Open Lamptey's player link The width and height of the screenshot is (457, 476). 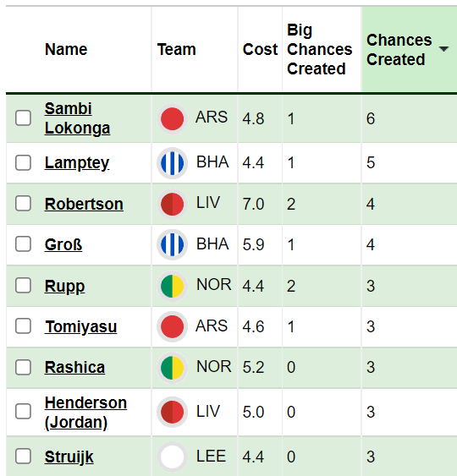click(x=77, y=163)
